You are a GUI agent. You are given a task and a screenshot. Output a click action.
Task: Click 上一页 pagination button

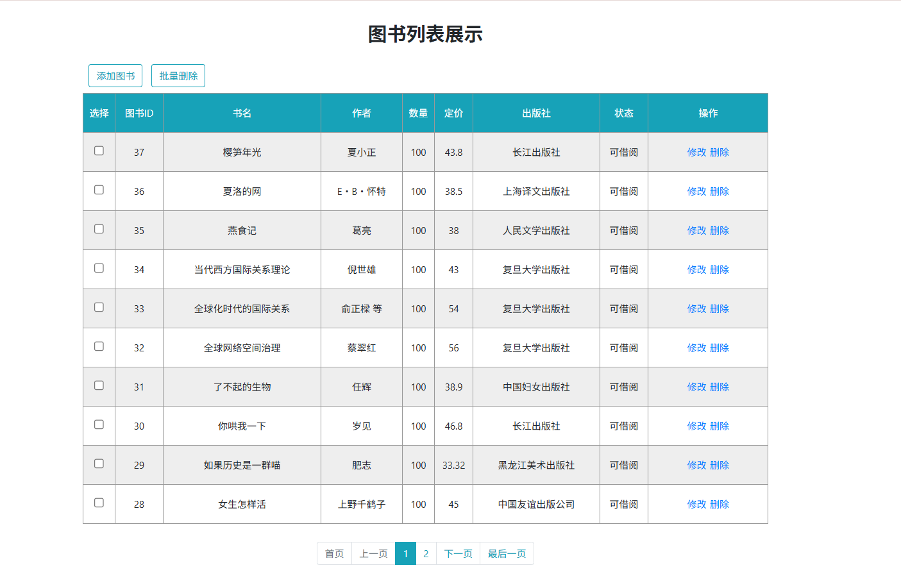373,553
